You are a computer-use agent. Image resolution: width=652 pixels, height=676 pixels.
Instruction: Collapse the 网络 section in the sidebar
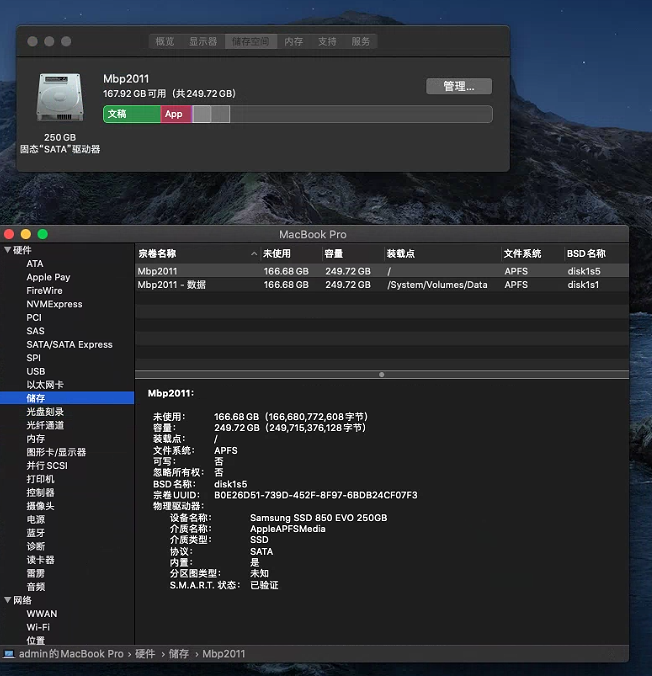click(x=8, y=600)
